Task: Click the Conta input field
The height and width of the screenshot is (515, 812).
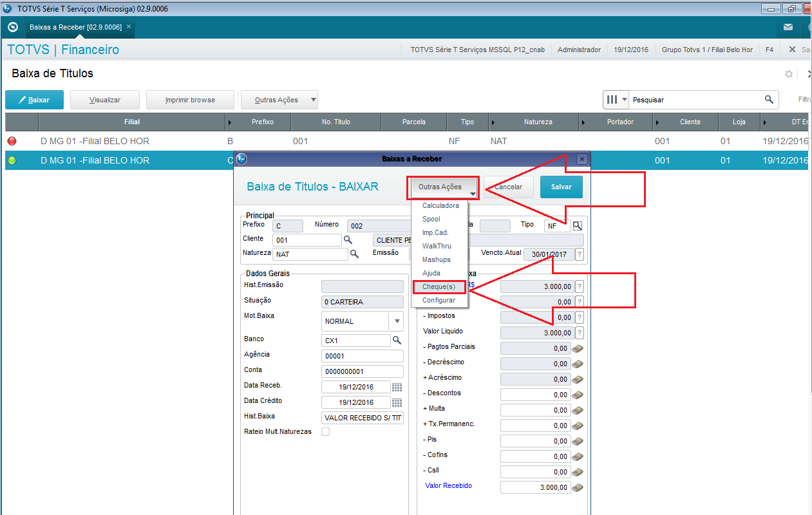Action: tap(362, 371)
